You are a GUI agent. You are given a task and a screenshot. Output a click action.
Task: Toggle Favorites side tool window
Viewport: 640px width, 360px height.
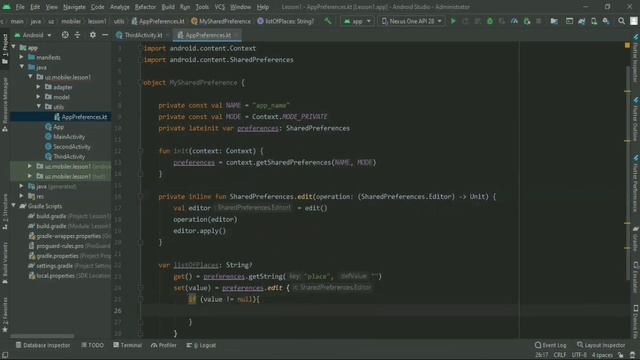tap(5, 314)
